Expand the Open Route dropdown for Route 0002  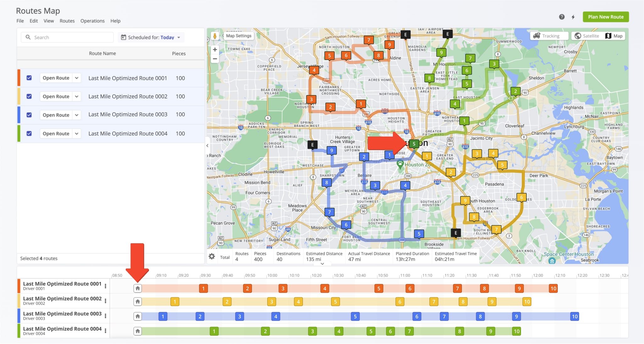tap(76, 96)
